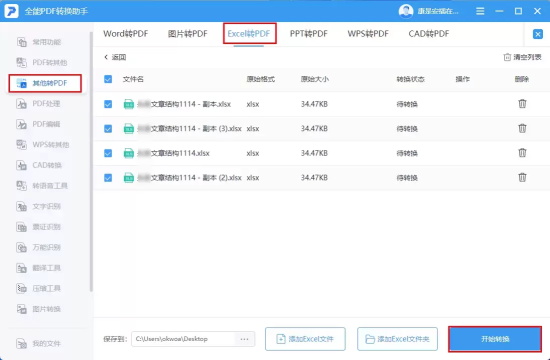The image size is (550, 360).
Task: Uncheck the 文章结构1114 - 副本 (2).xlsx file
Action: click(108, 178)
